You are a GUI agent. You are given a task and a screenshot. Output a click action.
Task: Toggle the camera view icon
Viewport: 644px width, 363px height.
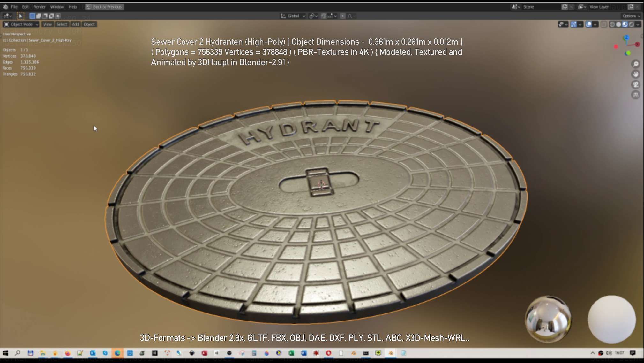click(636, 84)
